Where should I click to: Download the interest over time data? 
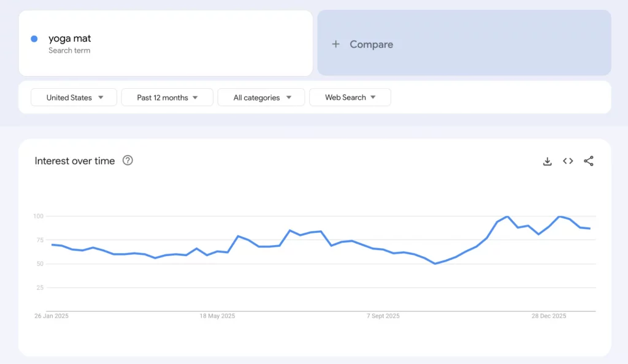tap(547, 161)
